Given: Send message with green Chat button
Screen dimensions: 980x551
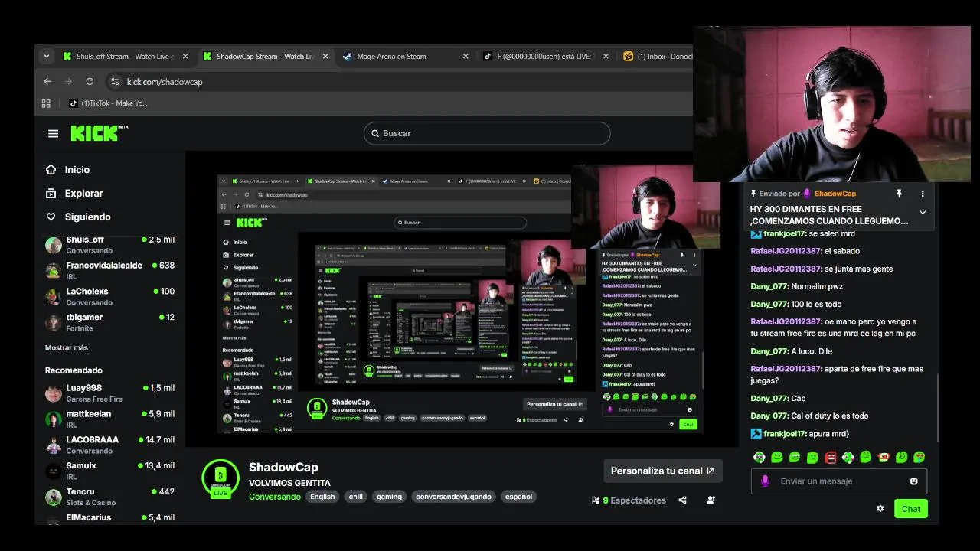Looking at the screenshot, I should (x=911, y=509).
